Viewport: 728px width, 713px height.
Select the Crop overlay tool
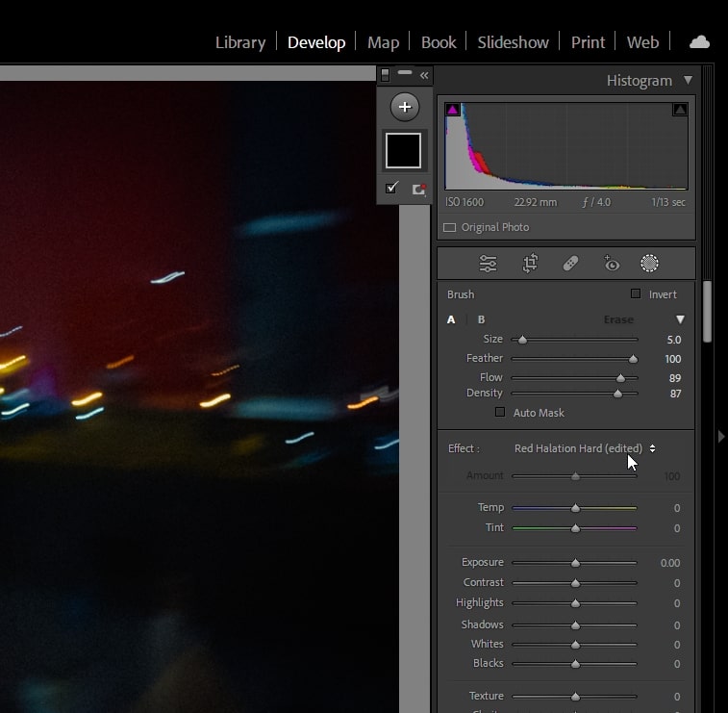pyautogui.click(x=530, y=264)
